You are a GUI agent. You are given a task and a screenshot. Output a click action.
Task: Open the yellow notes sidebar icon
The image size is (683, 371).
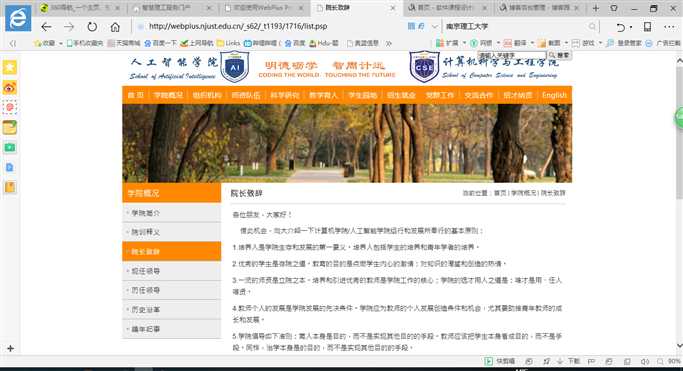pyautogui.click(x=10, y=128)
